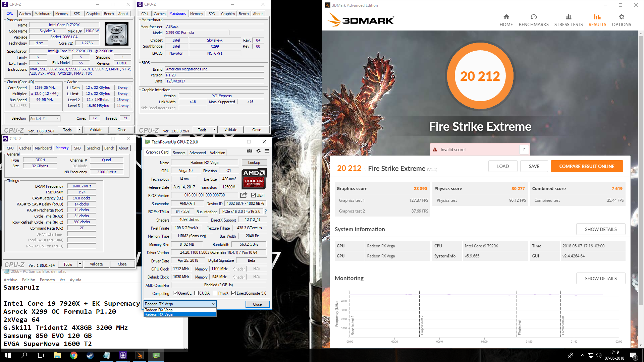The width and height of the screenshot is (644, 362).
Task: Open the 3DMark Home section
Action: coord(506,20)
